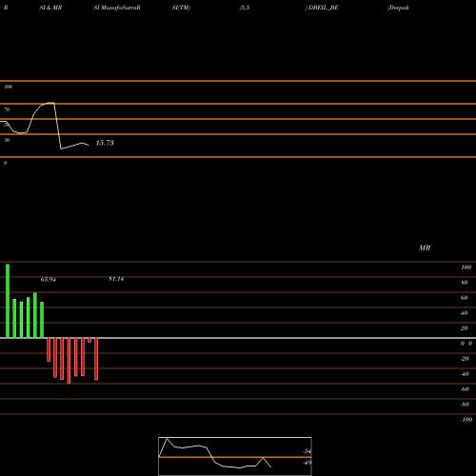The width and height of the screenshot is (476, 476).
Task: Click the 65.94 value label
Action: [49, 280]
